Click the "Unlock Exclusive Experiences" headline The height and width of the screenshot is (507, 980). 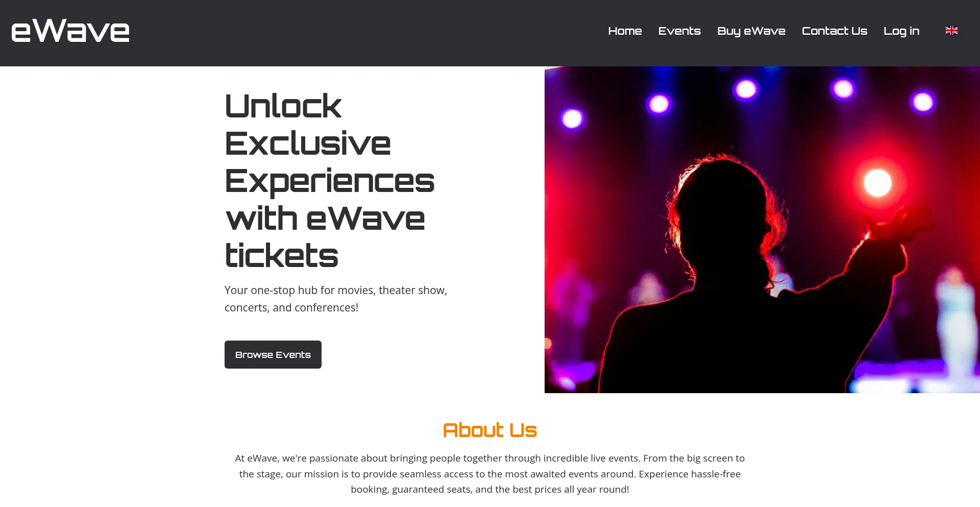coord(329,143)
